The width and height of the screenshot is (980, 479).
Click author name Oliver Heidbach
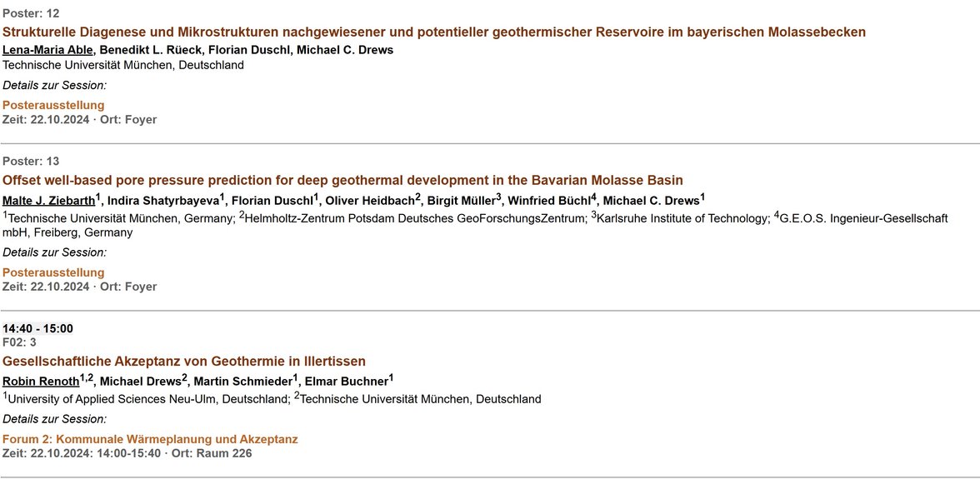click(x=370, y=201)
